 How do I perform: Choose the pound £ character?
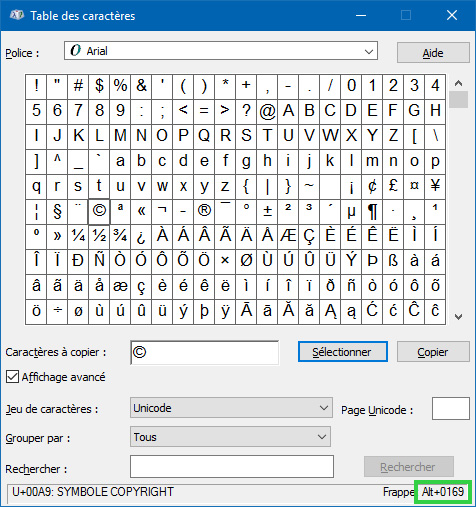pos(393,186)
